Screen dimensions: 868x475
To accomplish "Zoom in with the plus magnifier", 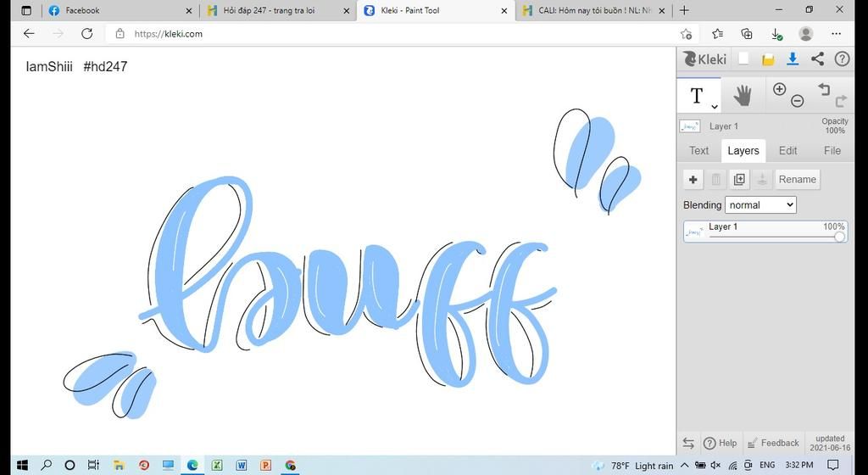I will (780, 88).
